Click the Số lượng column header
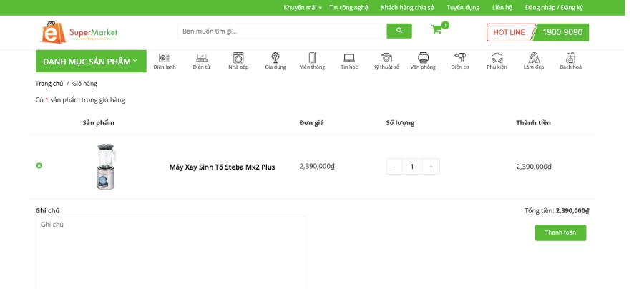The image size is (644, 289). click(x=400, y=123)
